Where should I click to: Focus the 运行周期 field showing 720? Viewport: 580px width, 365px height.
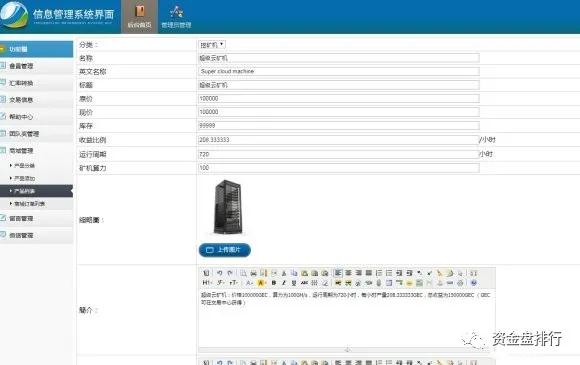pos(338,154)
